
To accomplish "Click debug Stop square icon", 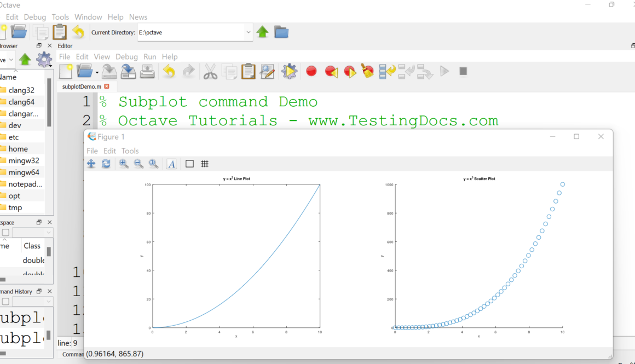I will pos(463,71).
